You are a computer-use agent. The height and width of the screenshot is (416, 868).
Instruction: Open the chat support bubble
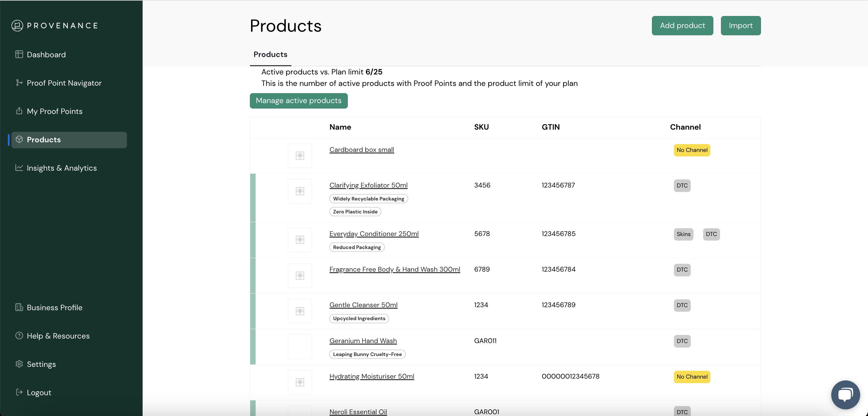point(845,394)
